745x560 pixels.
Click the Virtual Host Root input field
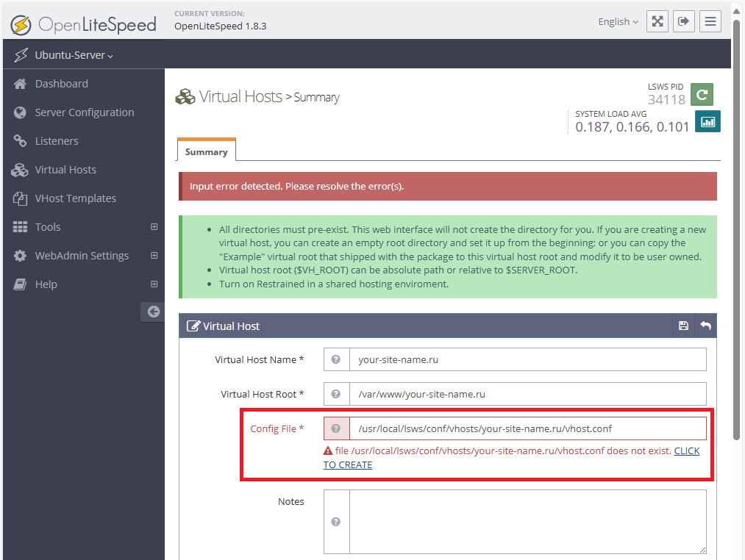pyautogui.click(x=528, y=394)
